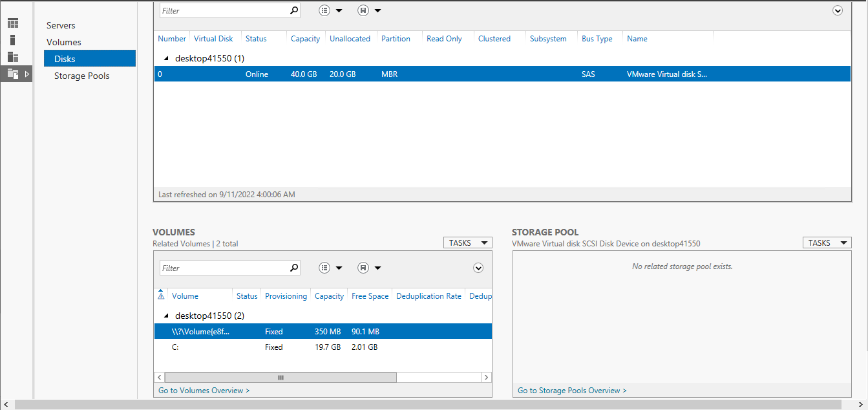868x410 pixels.
Task: Expand the Volumes filter criteria chevron
Action: click(478, 268)
